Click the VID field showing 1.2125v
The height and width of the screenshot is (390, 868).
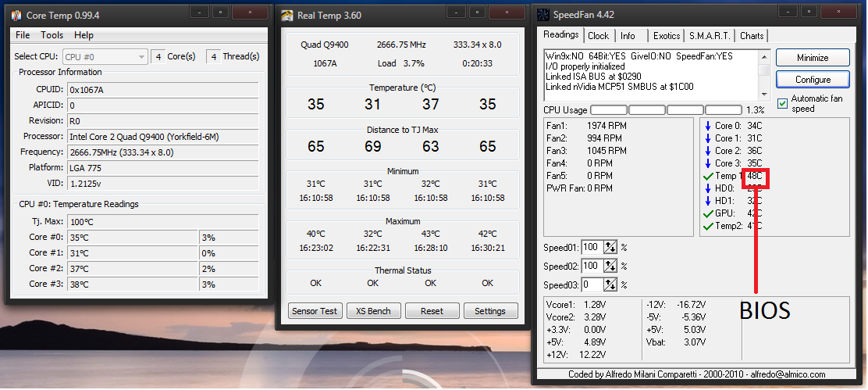click(x=162, y=183)
